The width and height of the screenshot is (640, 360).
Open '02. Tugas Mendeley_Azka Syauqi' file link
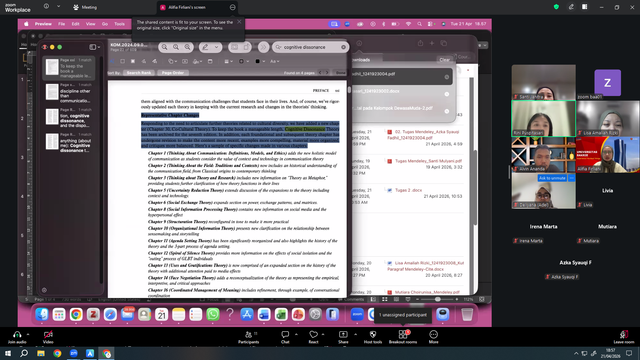click(424, 135)
